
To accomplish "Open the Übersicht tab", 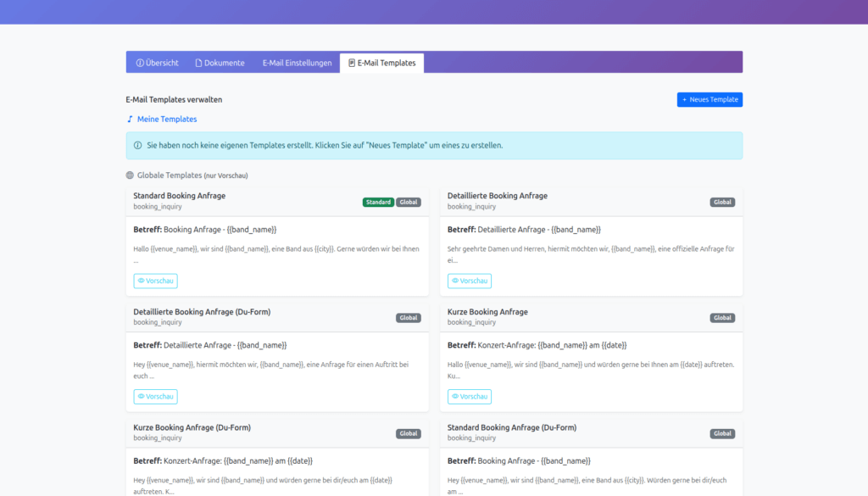I will [157, 63].
